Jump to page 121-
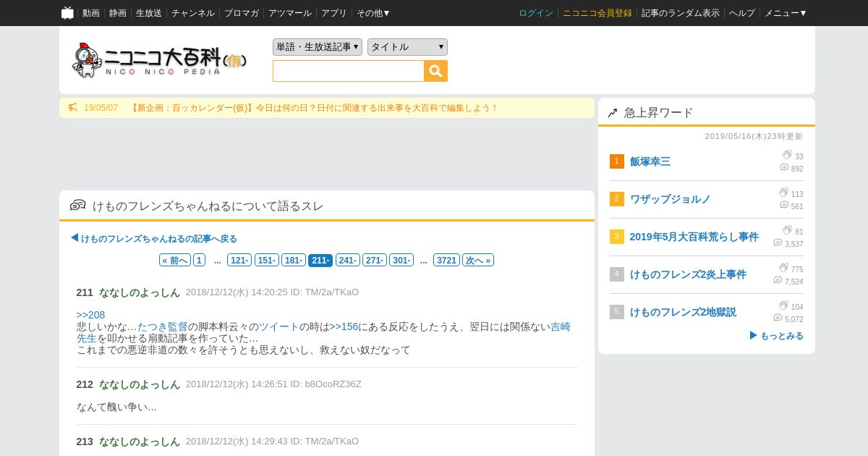 pos(239,260)
